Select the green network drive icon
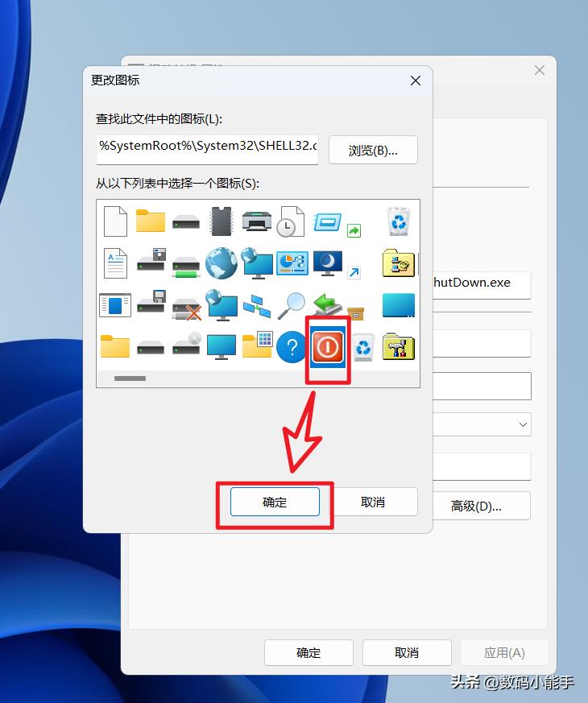The width and height of the screenshot is (588, 703). (186, 267)
